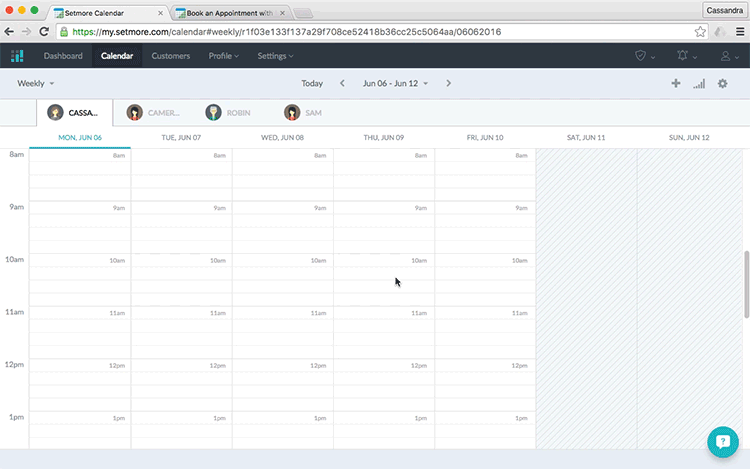Switch to Setmore Calendar browser tab
The height and width of the screenshot is (469, 750).
click(x=109, y=13)
